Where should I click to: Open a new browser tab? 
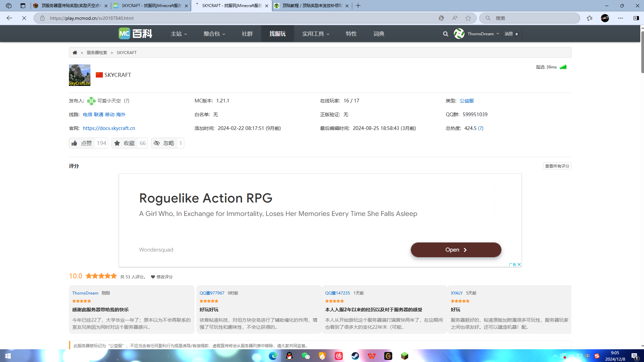(358, 6)
